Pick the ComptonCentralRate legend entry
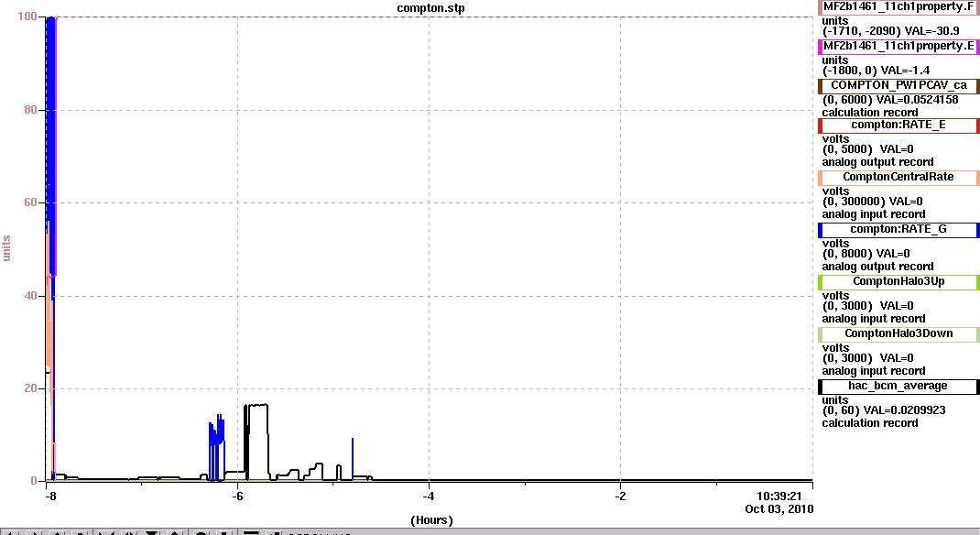Viewport: 980px width, 535px height. [x=898, y=178]
